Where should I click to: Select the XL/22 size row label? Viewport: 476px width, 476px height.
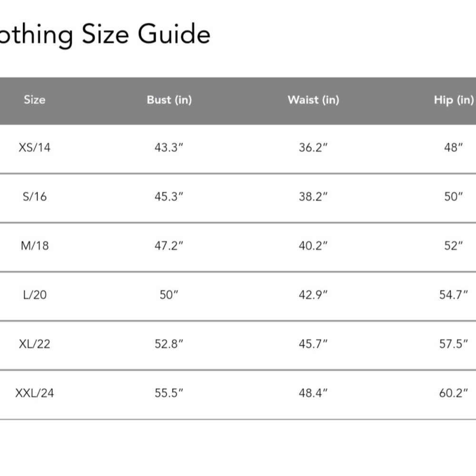[x=35, y=344]
